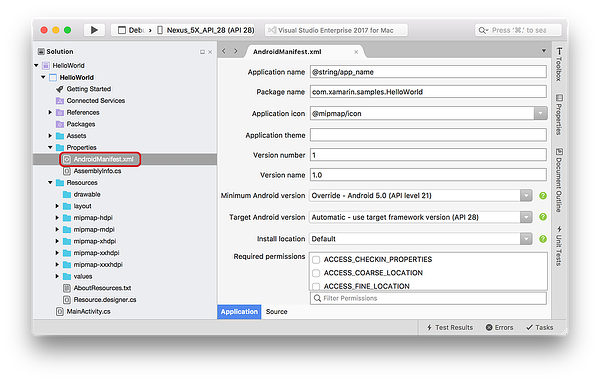
Task: Open the Application icon dropdown
Action: click(540, 113)
